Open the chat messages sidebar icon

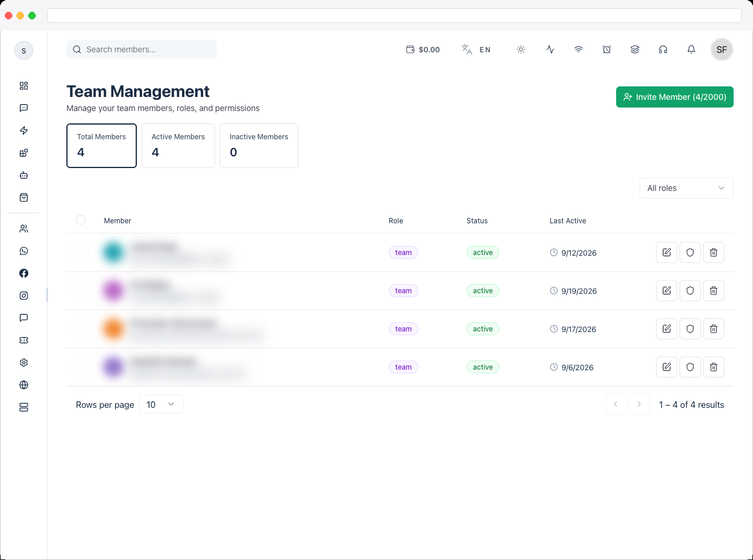click(x=23, y=108)
